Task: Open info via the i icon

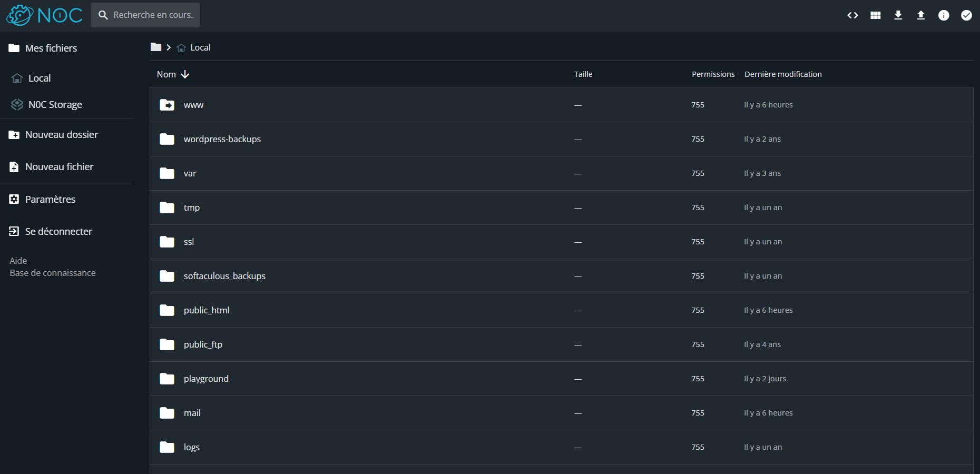Action: [x=944, y=15]
